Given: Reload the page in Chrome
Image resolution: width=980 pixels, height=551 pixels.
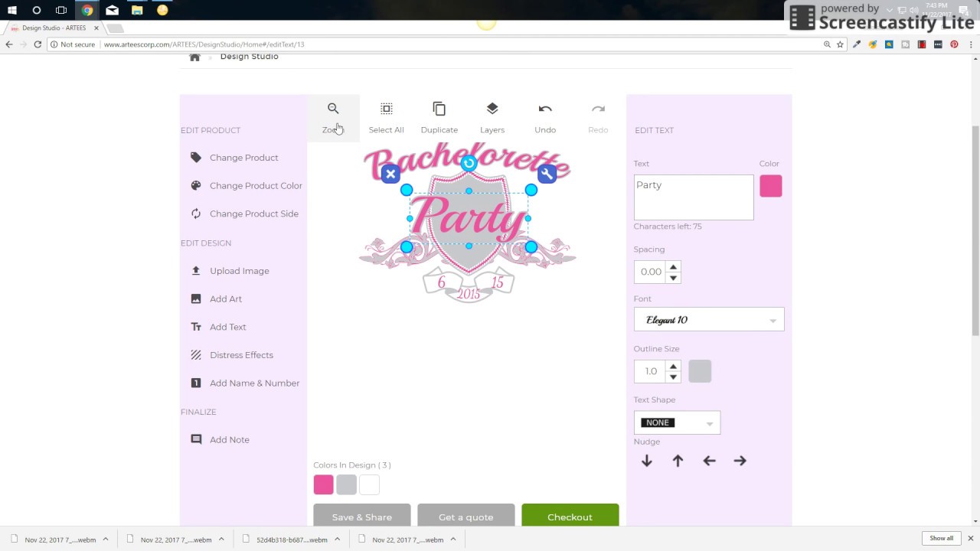Looking at the screenshot, I should [x=38, y=44].
